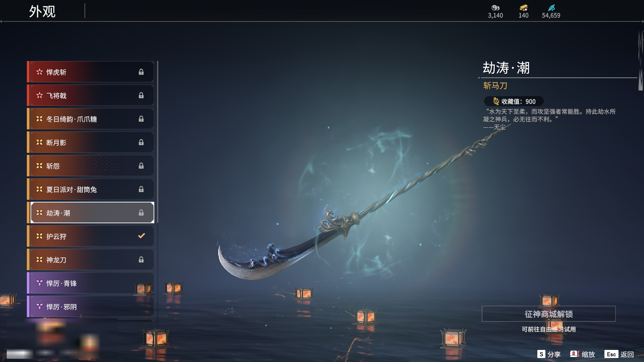Click the gold ingot currency icon

(524, 8)
